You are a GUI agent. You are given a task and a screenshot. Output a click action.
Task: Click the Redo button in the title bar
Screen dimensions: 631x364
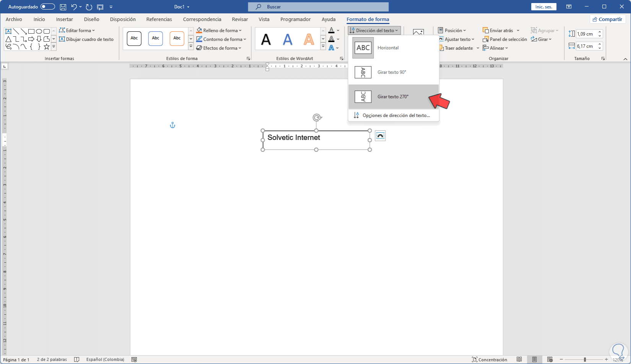point(89,7)
